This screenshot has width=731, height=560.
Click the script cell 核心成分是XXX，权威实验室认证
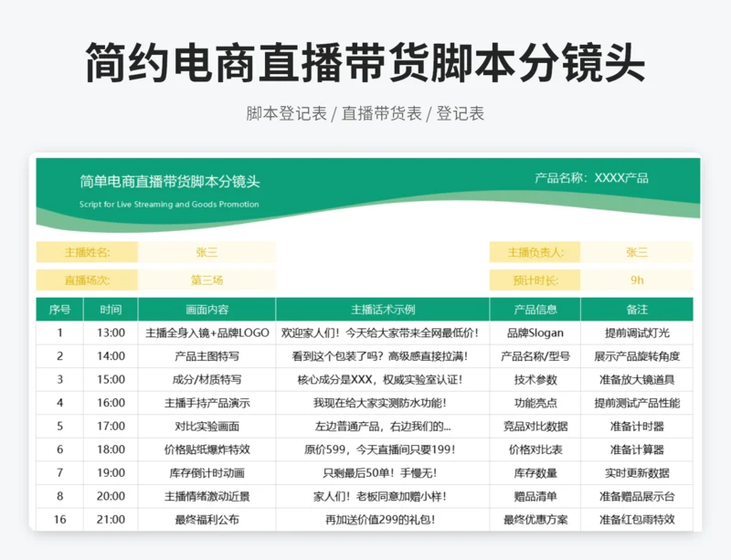[x=383, y=379]
